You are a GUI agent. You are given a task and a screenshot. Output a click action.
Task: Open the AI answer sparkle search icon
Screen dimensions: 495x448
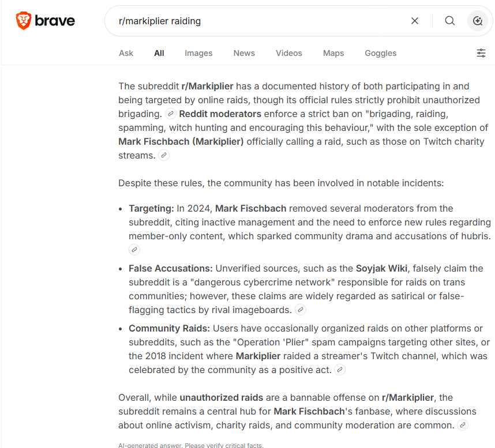(477, 21)
